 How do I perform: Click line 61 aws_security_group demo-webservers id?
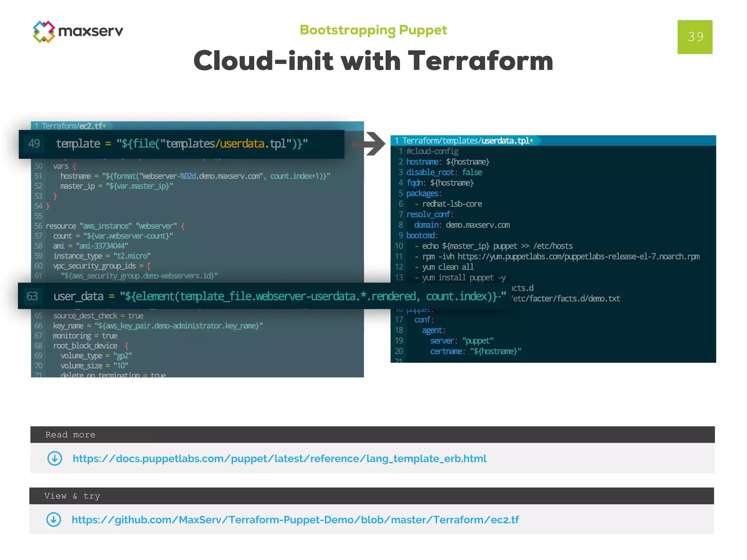tap(139, 276)
